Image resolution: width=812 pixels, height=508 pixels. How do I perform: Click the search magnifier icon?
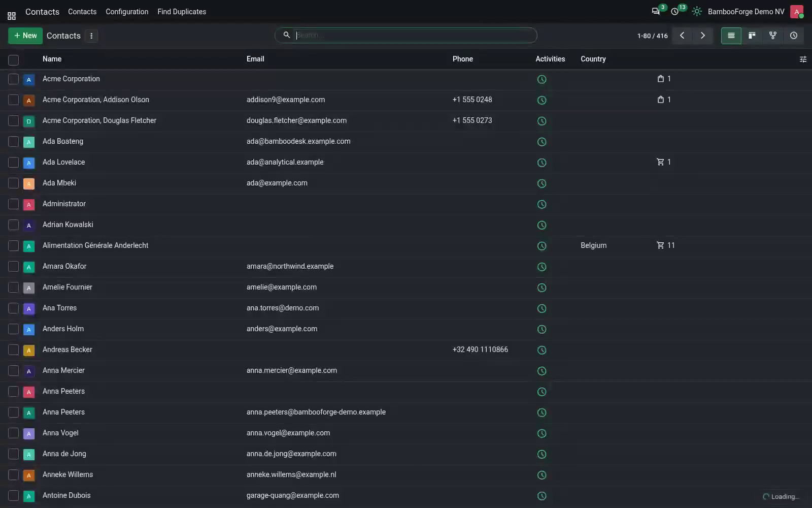[x=287, y=35]
